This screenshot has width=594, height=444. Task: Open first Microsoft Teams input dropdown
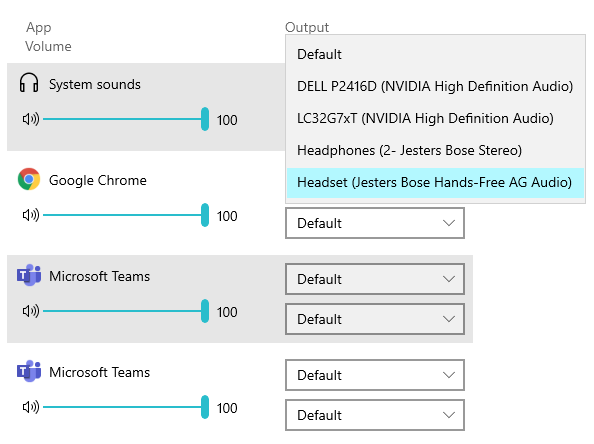375,319
